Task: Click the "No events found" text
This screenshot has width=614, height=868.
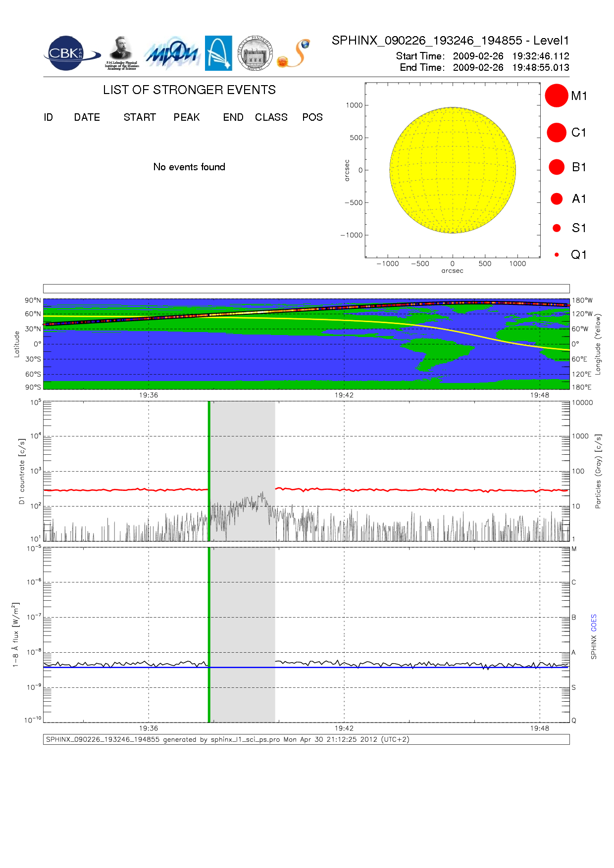Action: (x=189, y=167)
